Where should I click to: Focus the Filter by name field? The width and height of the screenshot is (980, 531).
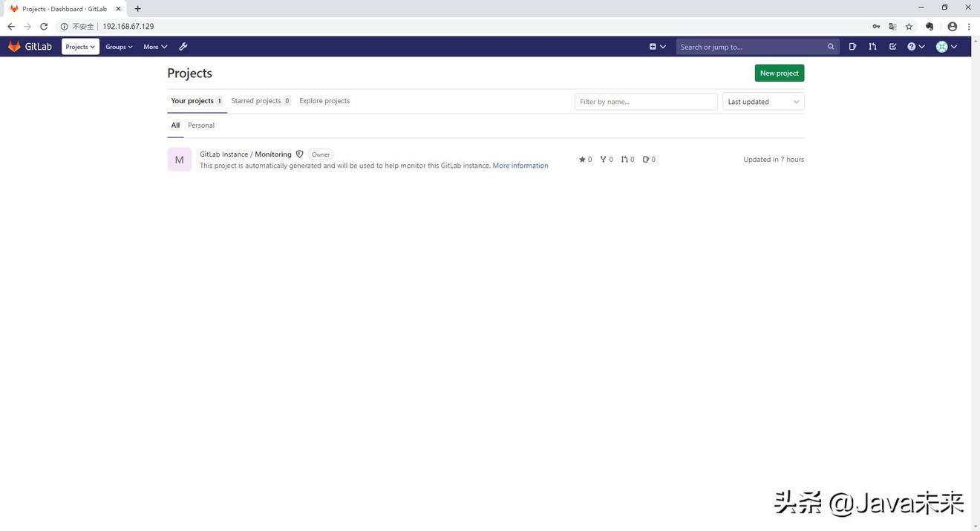point(645,102)
